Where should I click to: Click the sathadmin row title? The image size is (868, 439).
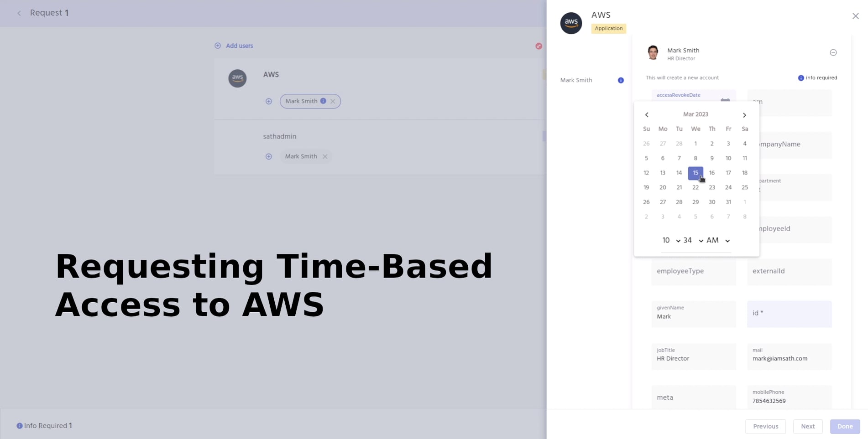pos(280,136)
